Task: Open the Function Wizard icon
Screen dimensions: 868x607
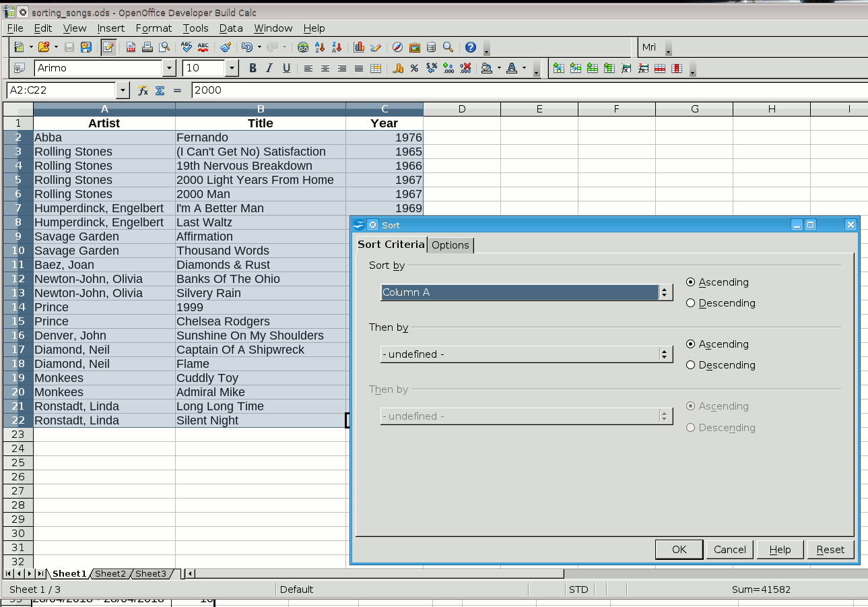Action: [143, 90]
